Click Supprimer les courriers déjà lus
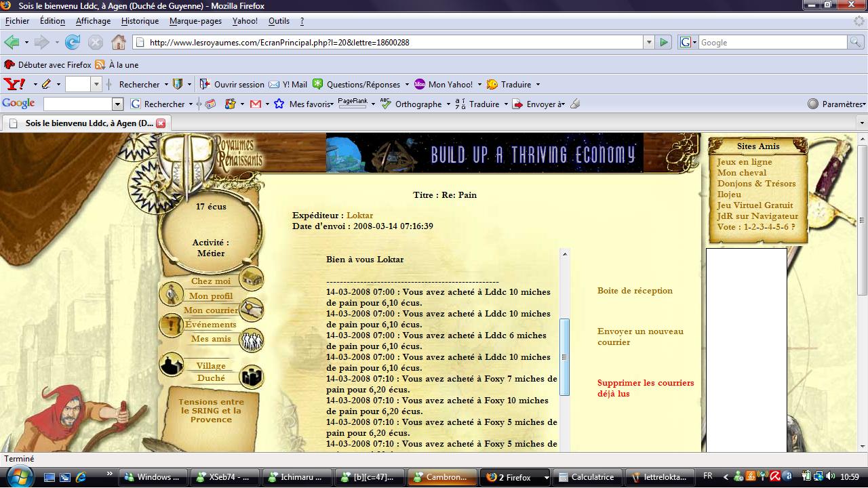 (x=645, y=388)
